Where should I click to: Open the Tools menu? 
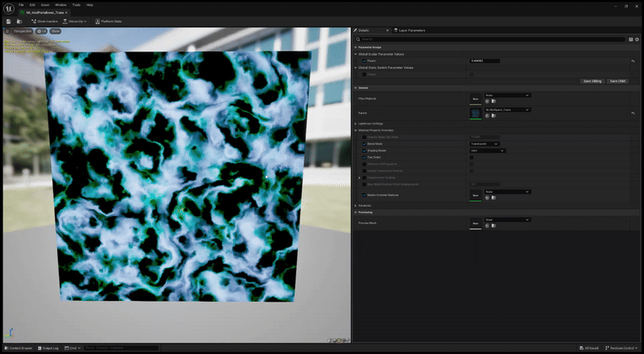pos(76,5)
